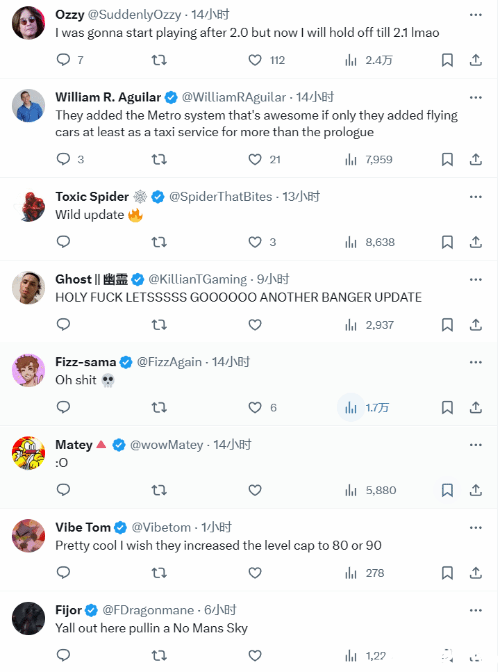Open Fizz-sama's profile picture
500x672 pixels.
28,370
